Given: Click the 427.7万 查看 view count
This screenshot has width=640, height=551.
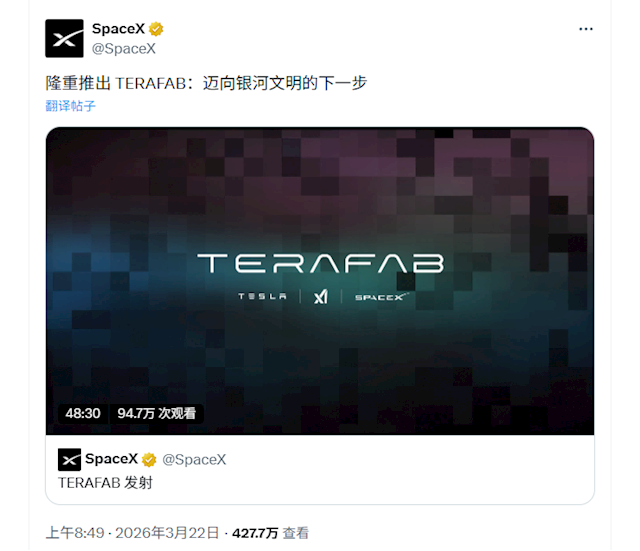Looking at the screenshot, I should [x=270, y=533].
